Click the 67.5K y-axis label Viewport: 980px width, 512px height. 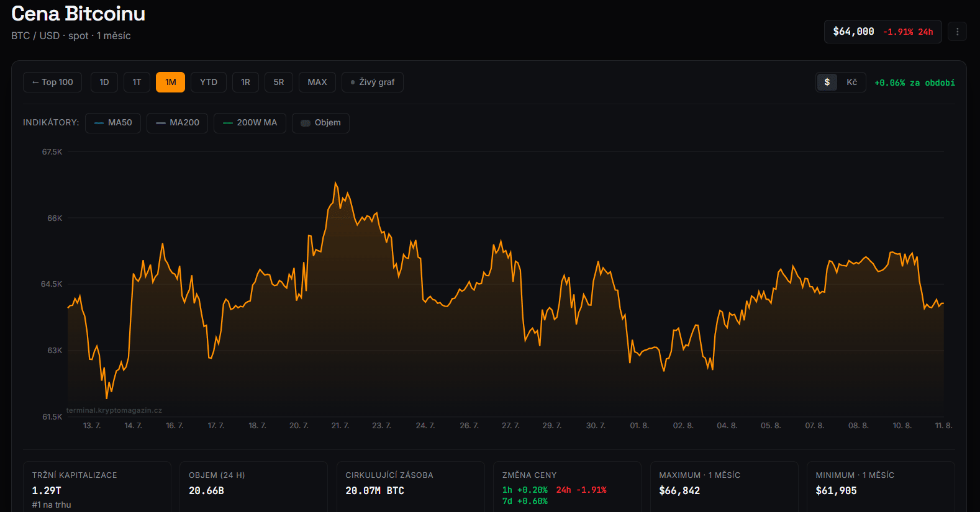coord(52,152)
